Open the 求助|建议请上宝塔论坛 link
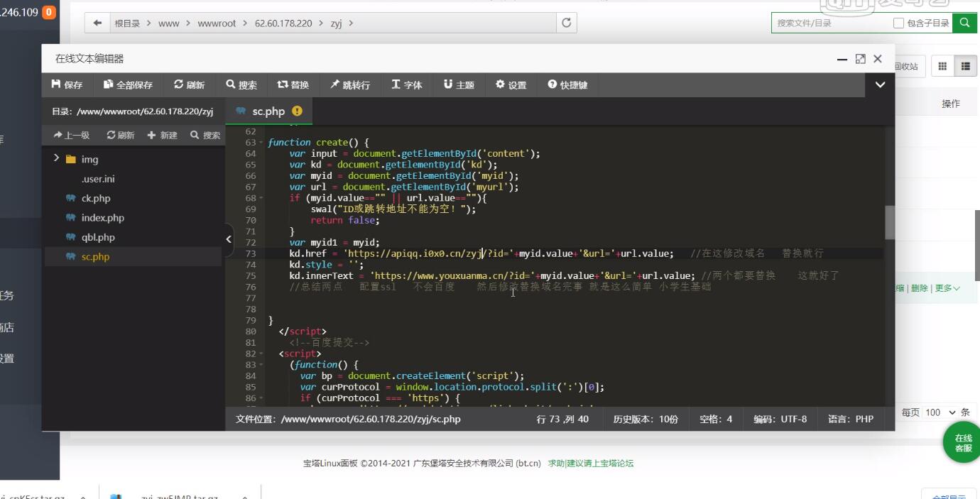980x499 pixels. pos(590,464)
